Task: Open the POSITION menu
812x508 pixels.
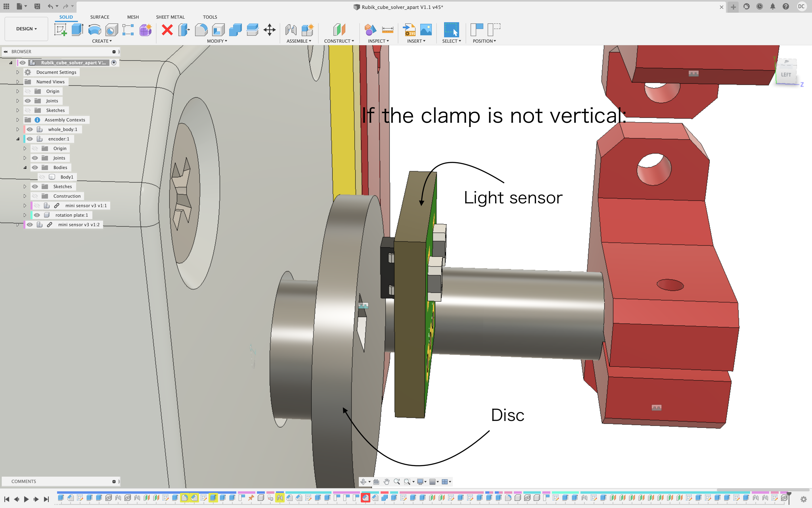Action: coord(484,41)
